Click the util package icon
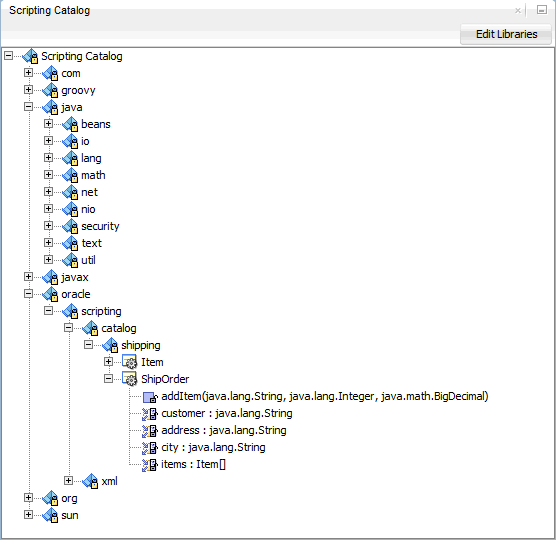Viewport: 556px width, 540px height. click(70, 260)
